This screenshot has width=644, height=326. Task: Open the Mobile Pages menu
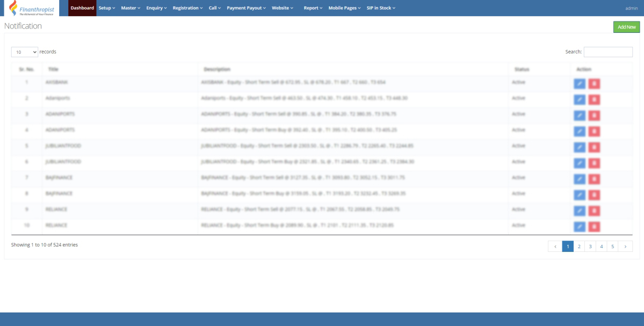(x=345, y=8)
